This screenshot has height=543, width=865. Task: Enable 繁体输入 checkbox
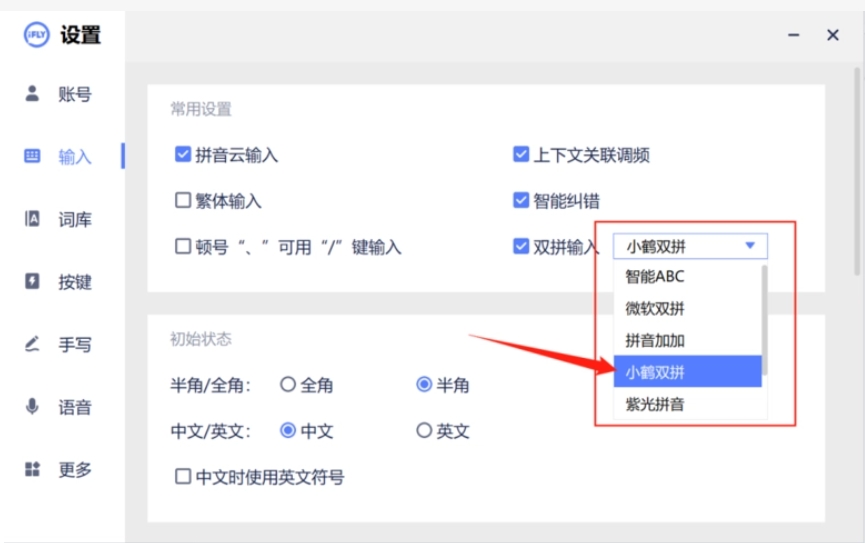point(183,200)
